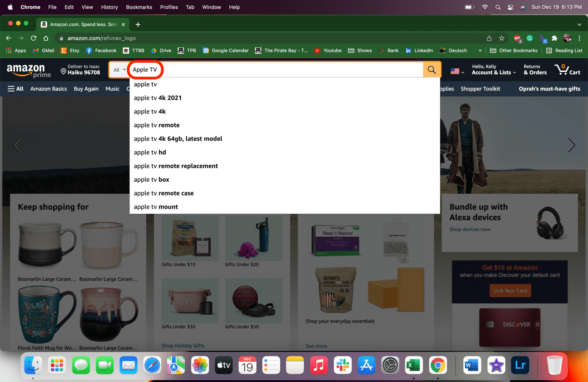Open Microsoft Excel from the Dock
Viewport: 588px width, 382px height.
414,365
